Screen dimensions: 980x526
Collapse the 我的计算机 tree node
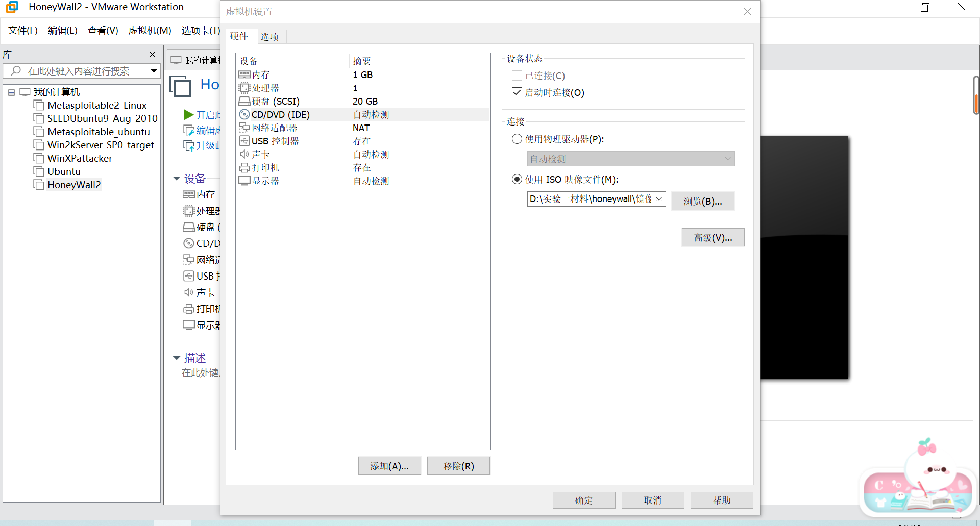11,92
